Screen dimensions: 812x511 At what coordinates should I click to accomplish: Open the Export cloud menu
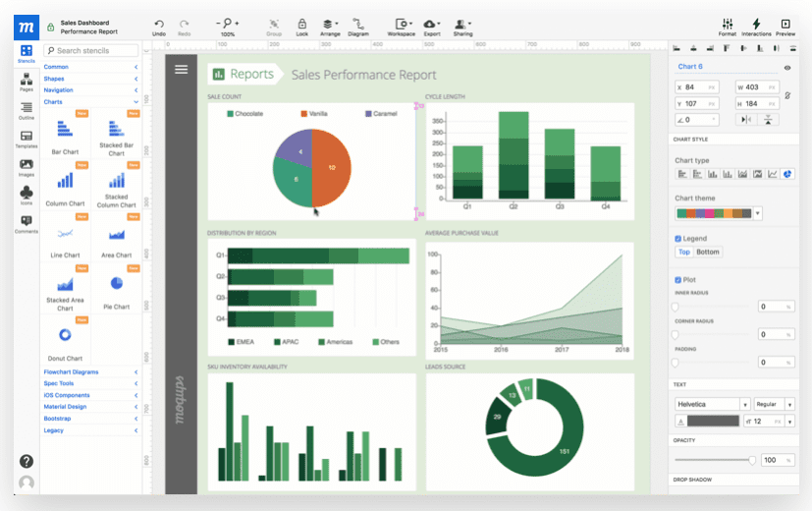point(432,28)
